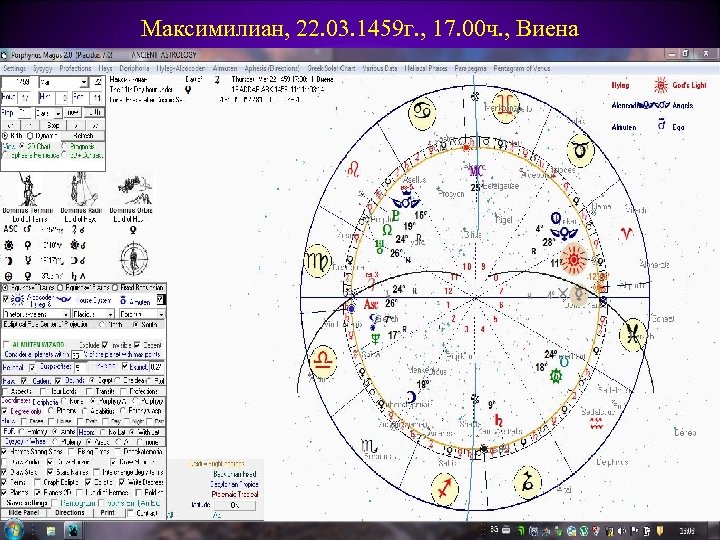Open the Almuten method dropdown
720x540 pixels.
[141, 314]
